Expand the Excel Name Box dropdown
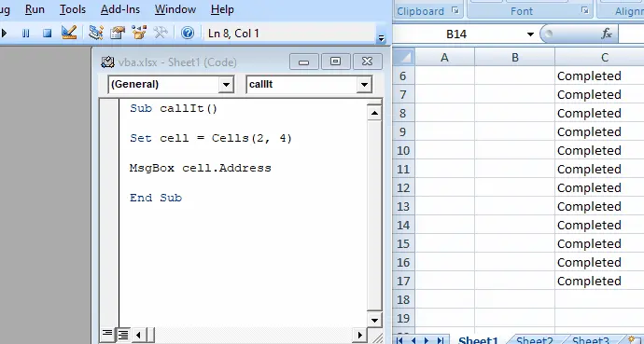Viewport: 644px width, 344px height. click(x=530, y=34)
